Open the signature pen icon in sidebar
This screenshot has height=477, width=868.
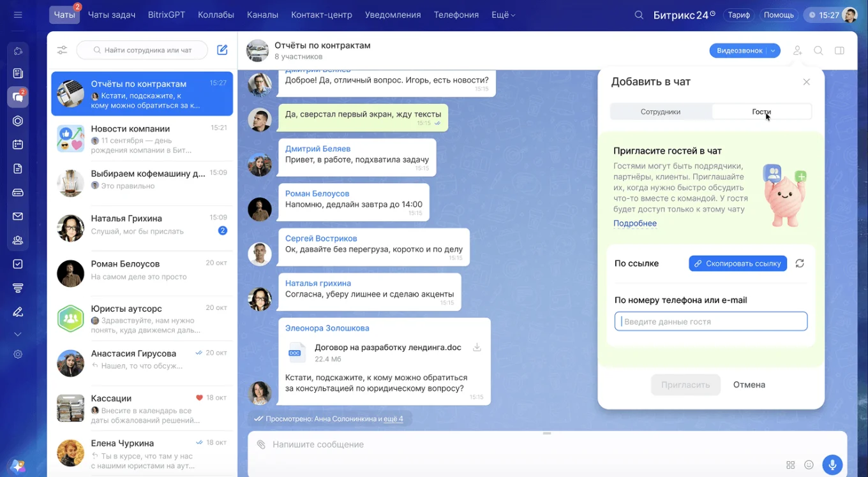(x=18, y=312)
